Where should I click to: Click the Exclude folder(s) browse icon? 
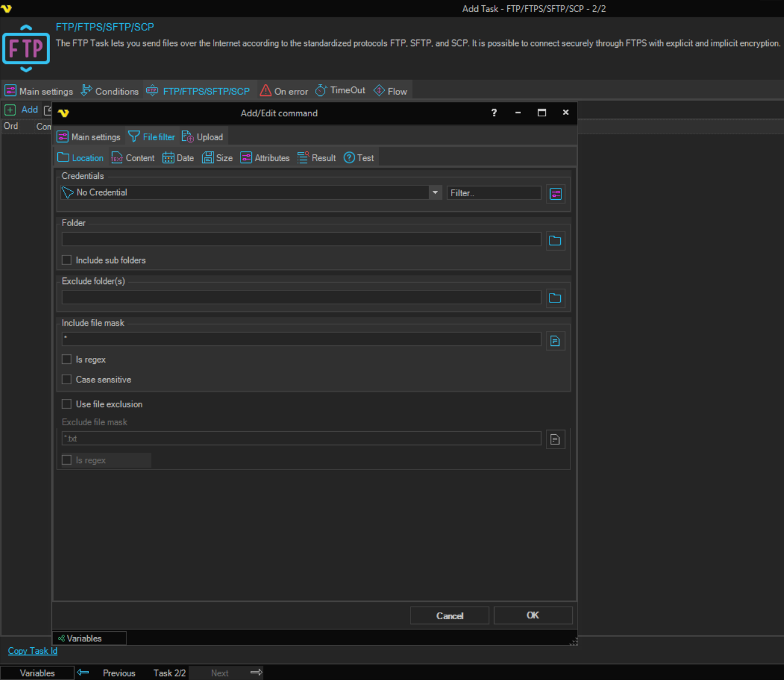coord(555,298)
